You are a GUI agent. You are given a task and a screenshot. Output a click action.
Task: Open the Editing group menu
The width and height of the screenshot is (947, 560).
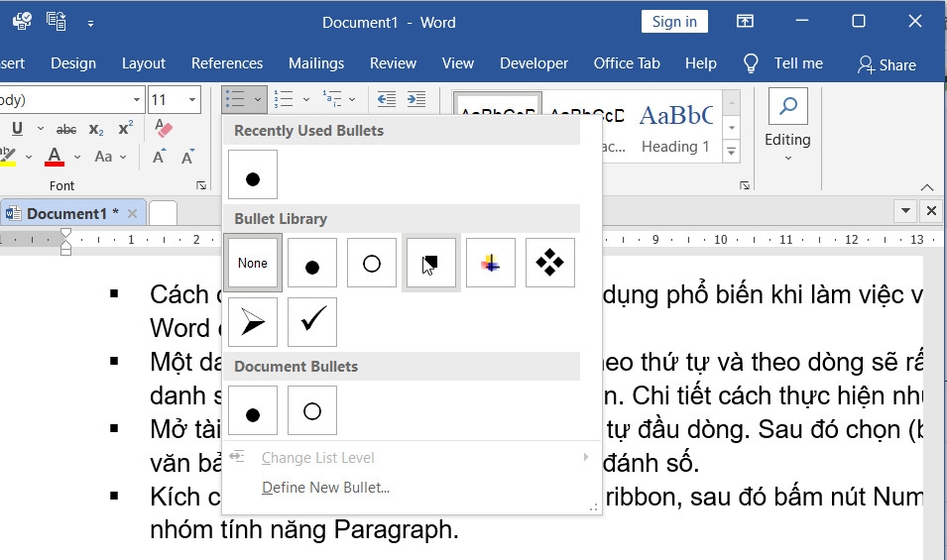tap(787, 126)
